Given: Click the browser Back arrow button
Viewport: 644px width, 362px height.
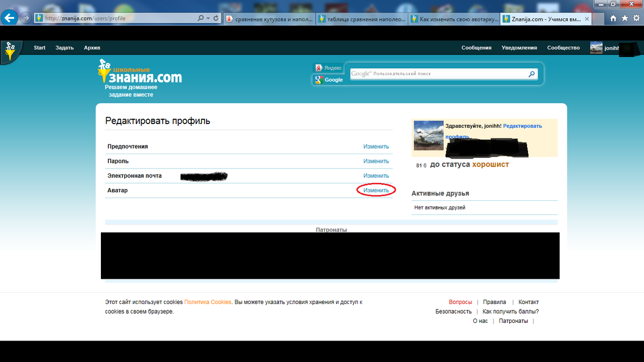Looking at the screenshot, I should (x=9, y=18).
